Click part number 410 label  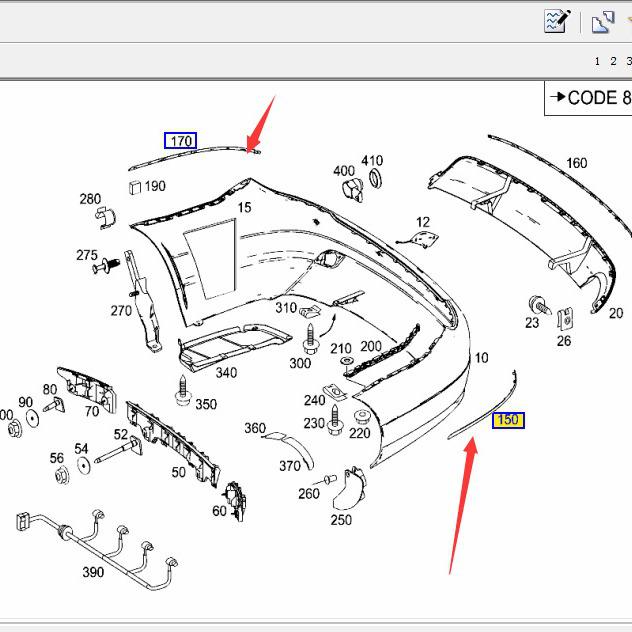372,161
